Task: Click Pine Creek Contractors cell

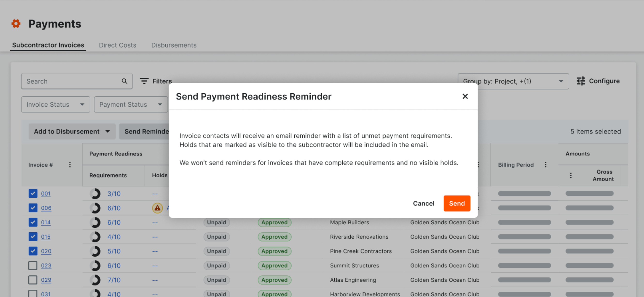Action: (361, 251)
